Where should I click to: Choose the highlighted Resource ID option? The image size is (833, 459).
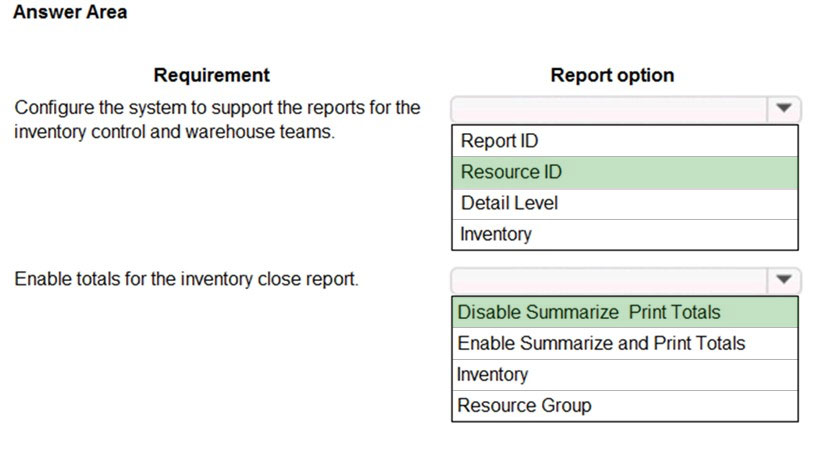pyautogui.click(x=625, y=172)
